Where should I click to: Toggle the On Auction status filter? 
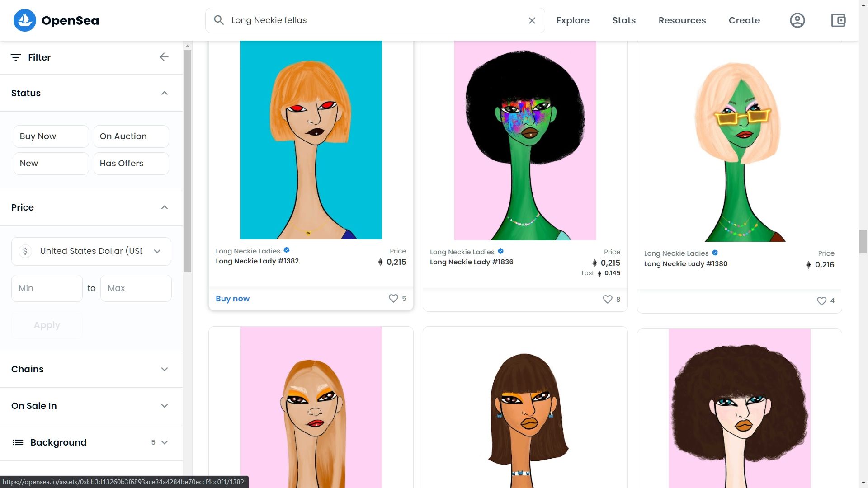click(x=131, y=136)
